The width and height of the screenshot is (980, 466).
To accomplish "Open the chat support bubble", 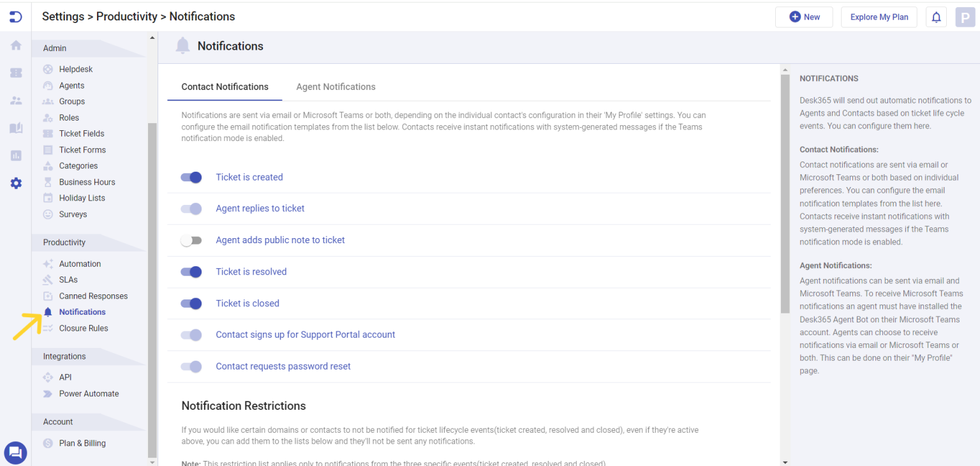I will tap(15, 453).
